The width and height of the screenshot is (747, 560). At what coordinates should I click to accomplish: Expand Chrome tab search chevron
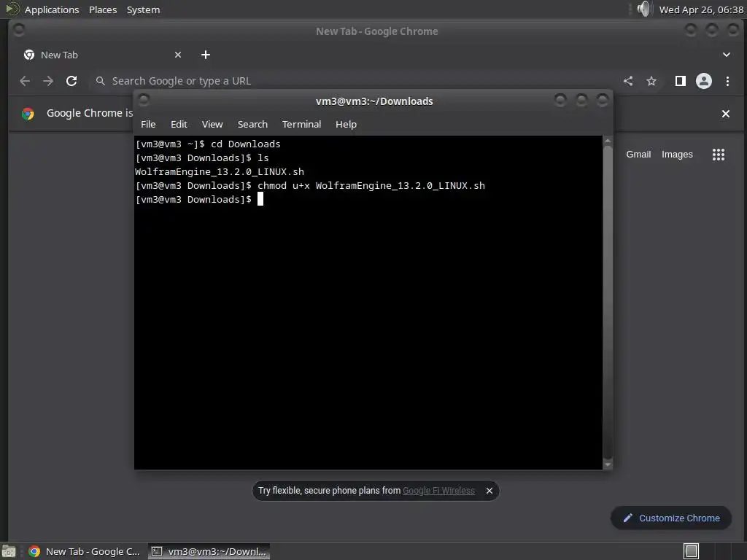point(727,55)
